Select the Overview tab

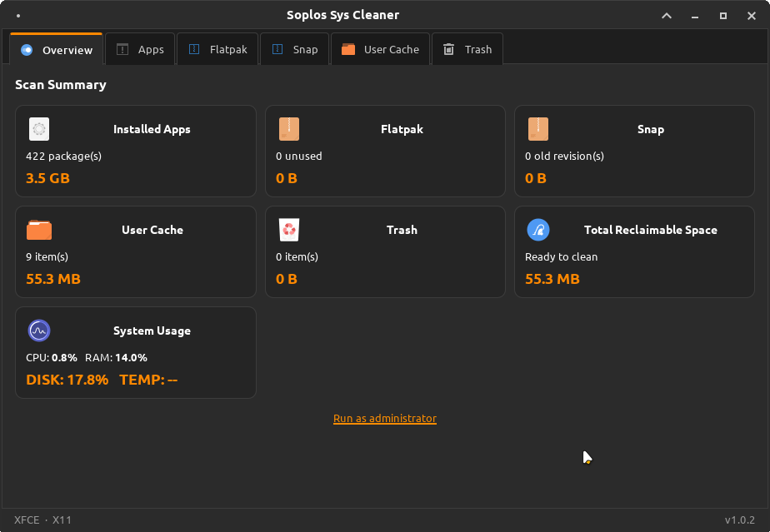[x=56, y=49]
